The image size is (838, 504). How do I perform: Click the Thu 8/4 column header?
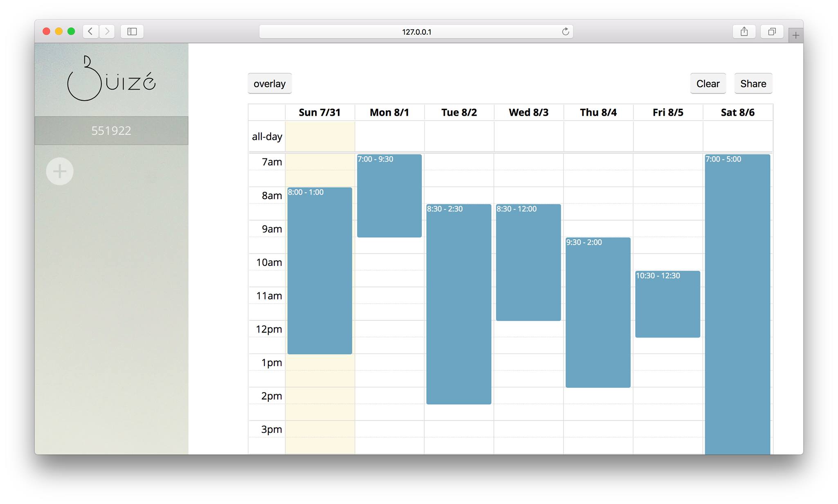(598, 112)
